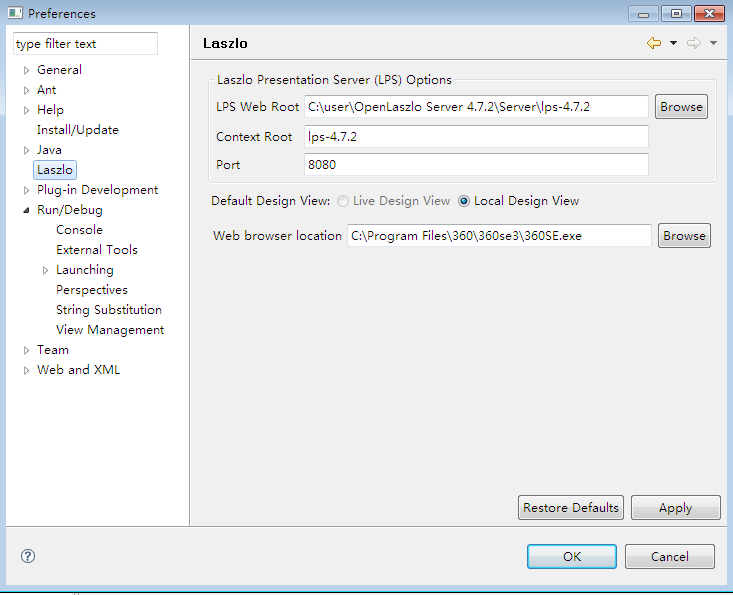
Task: Select External Tools preference page
Action: click(97, 250)
